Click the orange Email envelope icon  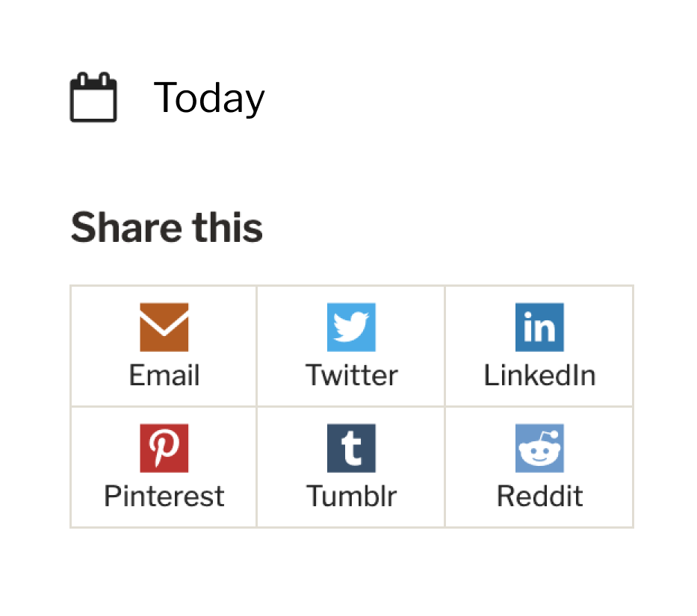coord(164,327)
